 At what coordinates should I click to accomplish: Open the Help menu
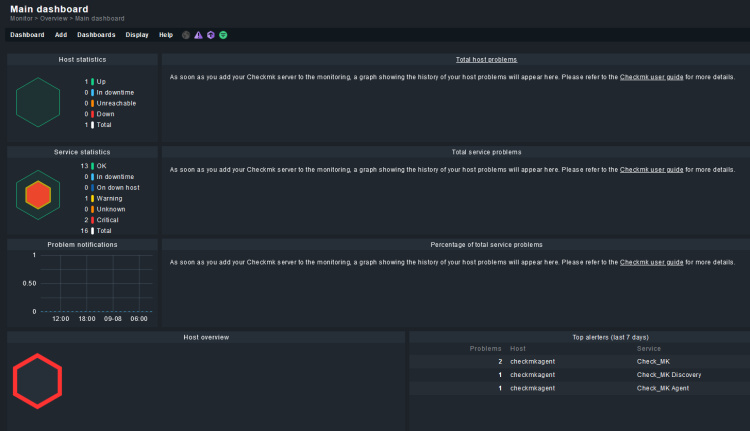point(166,35)
